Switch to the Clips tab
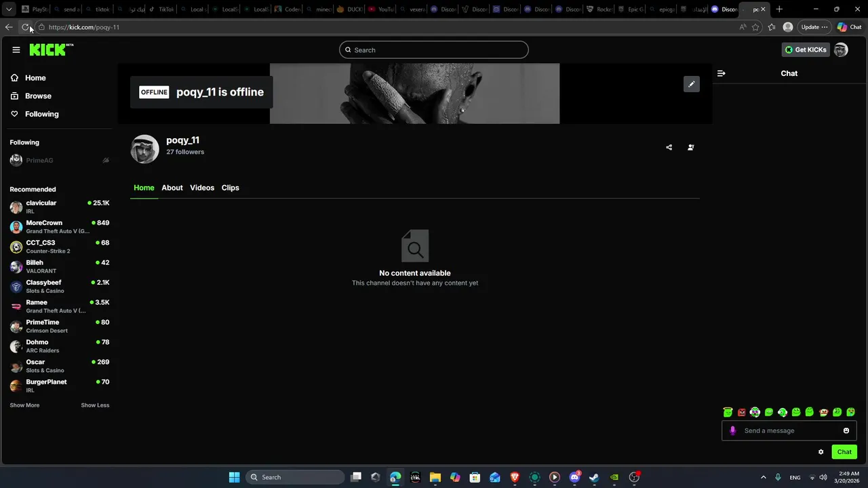The width and height of the screenshot is (868, 488). [x=231, y=188]
